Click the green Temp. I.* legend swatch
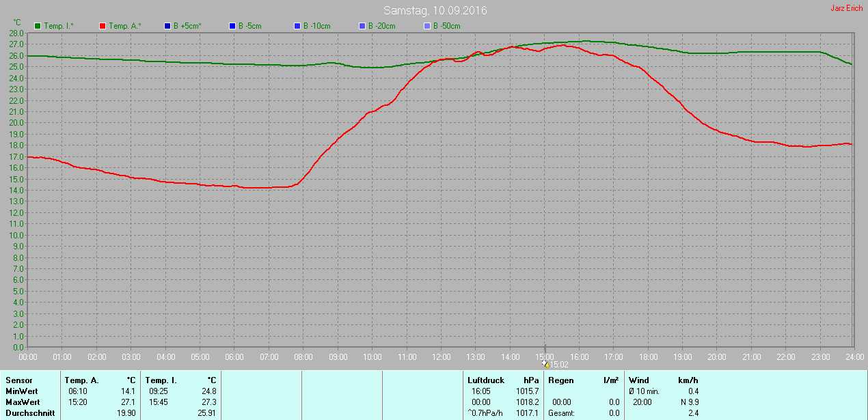The width and height of the screenshot is (868, 420). pyautogui.click(x=38, y=26)
